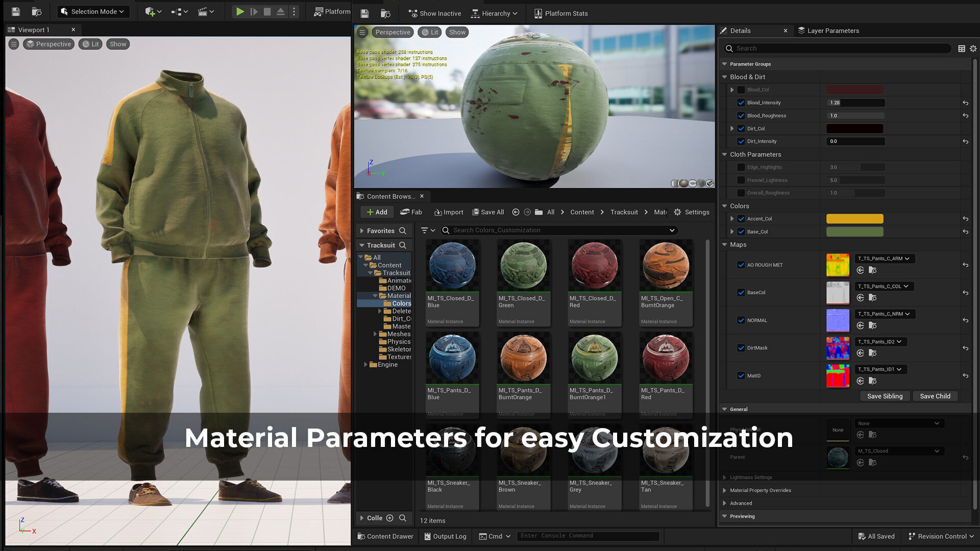Toggle Show Inactive in material editor

click(x=435, y=13)
